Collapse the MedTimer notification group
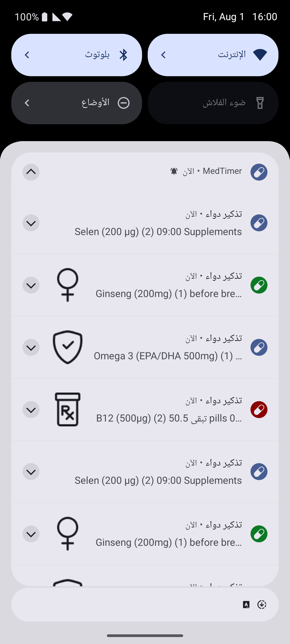 (31, 172)
